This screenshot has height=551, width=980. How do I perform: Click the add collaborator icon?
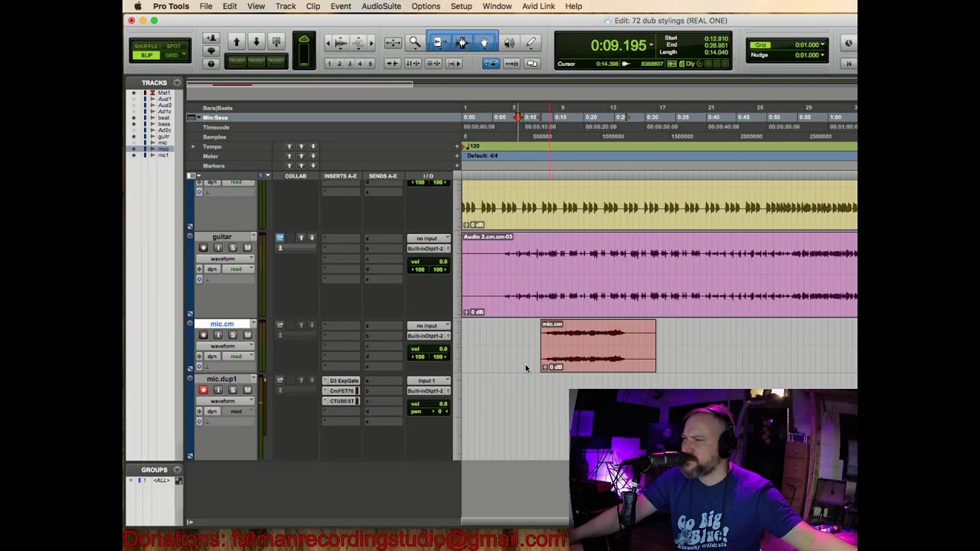[x=211, y=37]
